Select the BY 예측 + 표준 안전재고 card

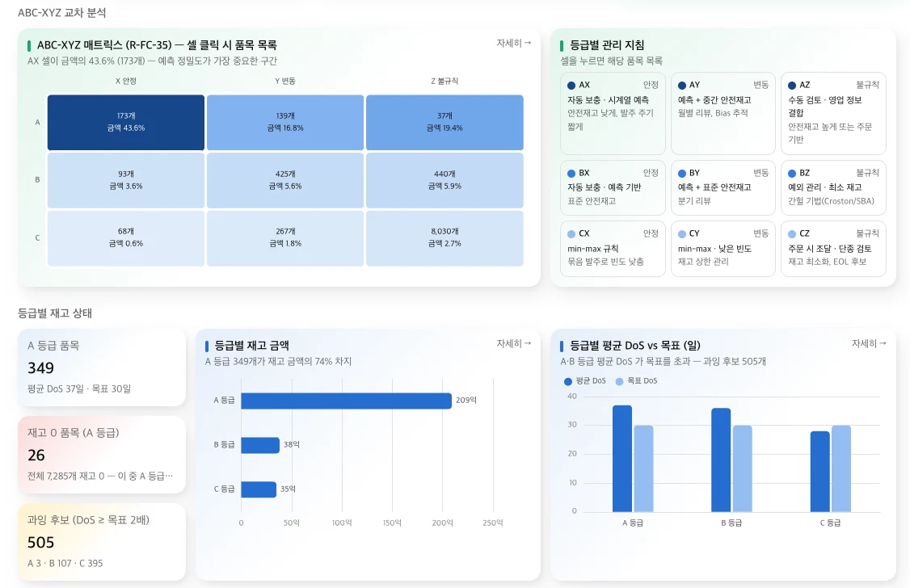[x=723, y=187]
